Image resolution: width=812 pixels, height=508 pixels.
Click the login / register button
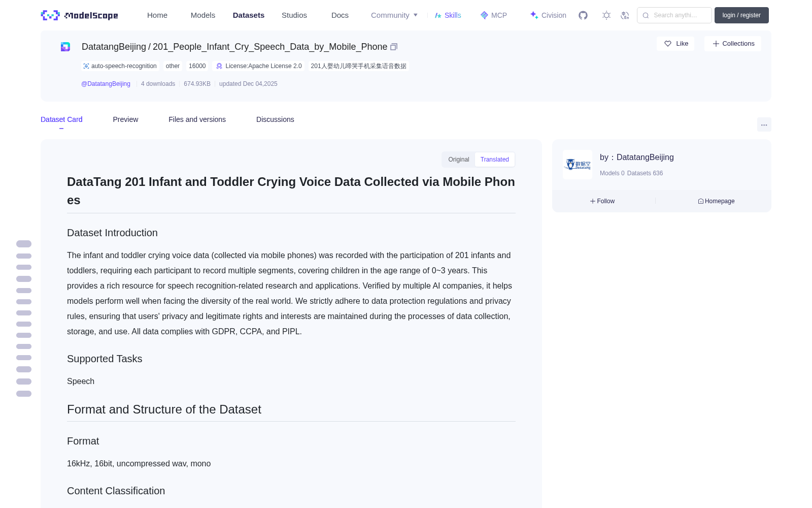pos(741,15)
